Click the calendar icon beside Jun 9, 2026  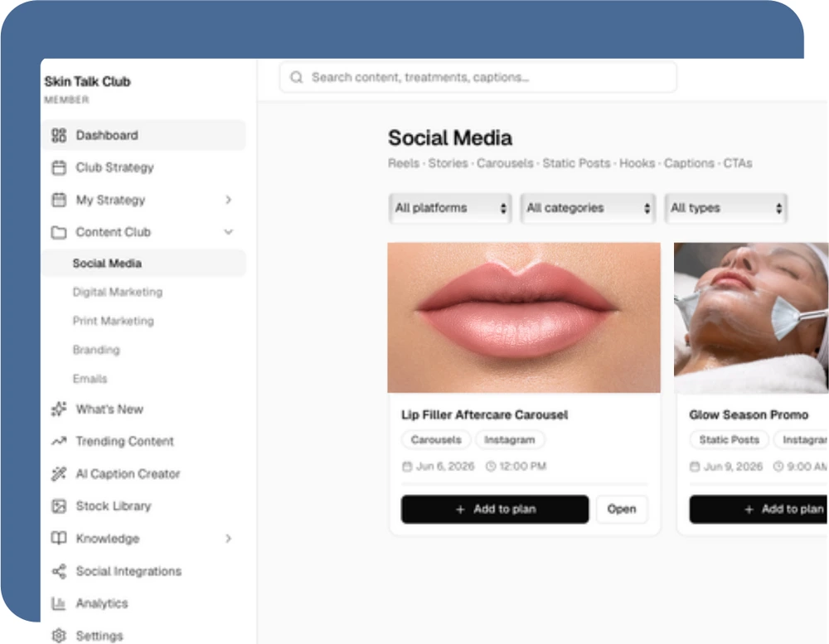click(695, 467)
